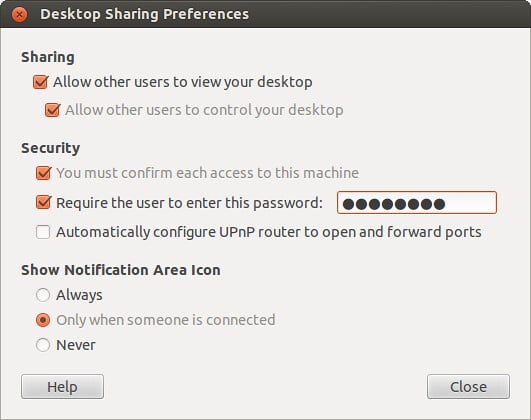This screenshot has height=420, width=531.
Task: Disable the 'You must confirm each access' checkbox
Action: point(44,173)
